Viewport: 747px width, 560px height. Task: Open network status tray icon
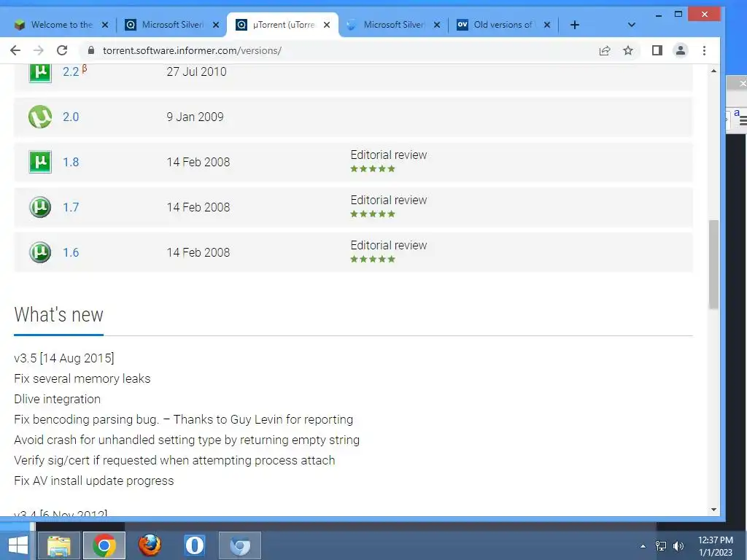[661, 546]
